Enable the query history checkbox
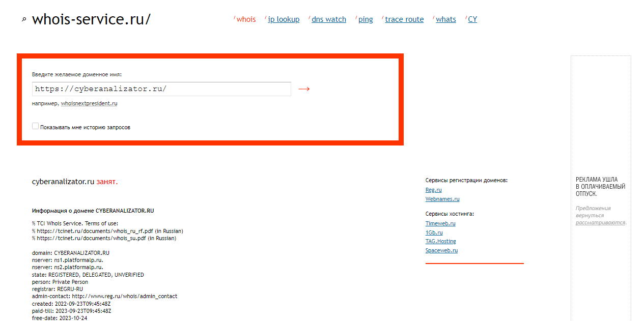The height and width of the screenshot is (321, 644). (36, 126)
